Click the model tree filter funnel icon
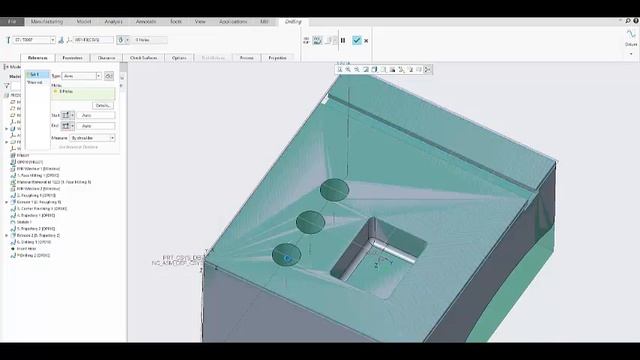The height and width of the screenshot is (360, 640). click(7, 86)
